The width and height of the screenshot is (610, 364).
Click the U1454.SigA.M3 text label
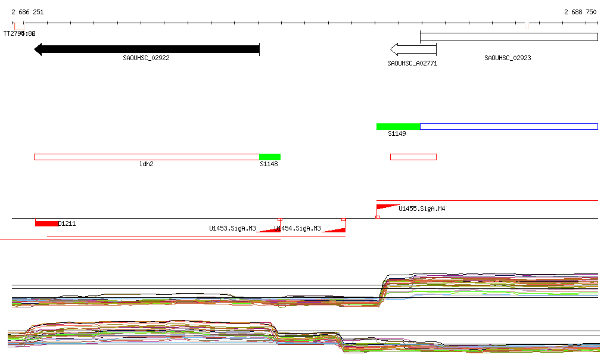[x=298, y=228]
